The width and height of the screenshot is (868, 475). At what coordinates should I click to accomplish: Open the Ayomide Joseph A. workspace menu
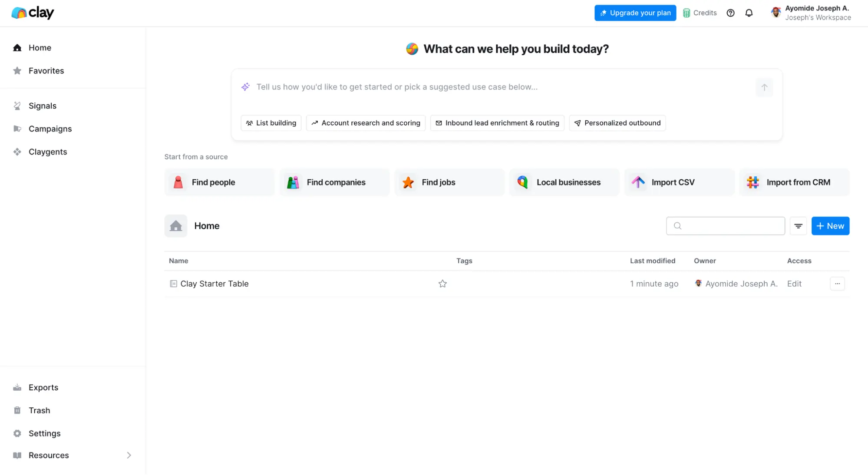[811, 13]
